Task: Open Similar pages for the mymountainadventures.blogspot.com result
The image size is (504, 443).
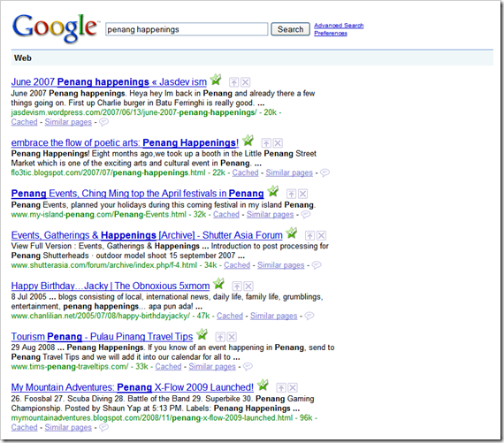Action: [68, 428]
